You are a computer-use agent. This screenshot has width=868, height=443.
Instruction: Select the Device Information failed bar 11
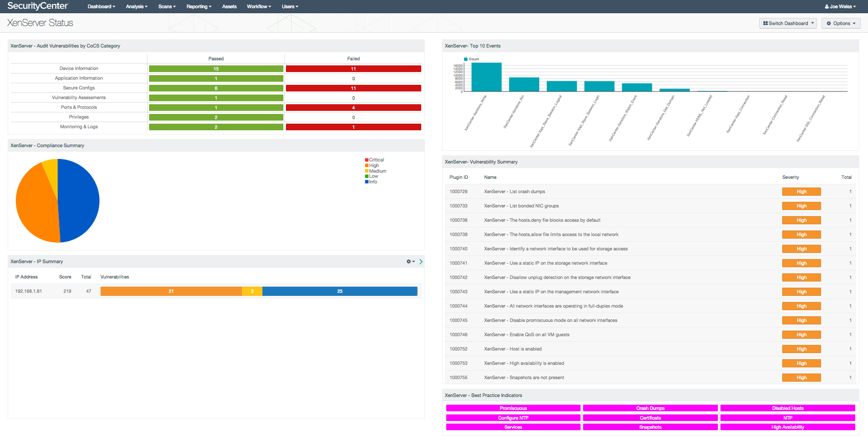[353, 69]
